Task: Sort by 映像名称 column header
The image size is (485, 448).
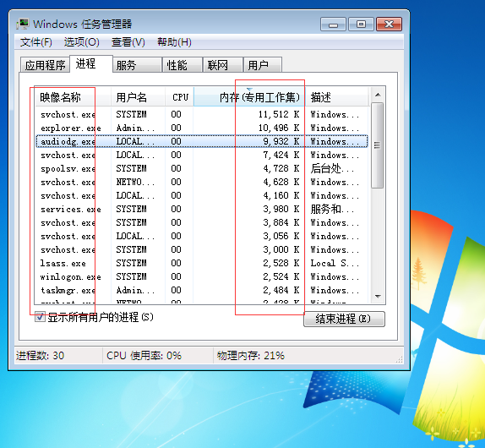Action: pos(73,97)
